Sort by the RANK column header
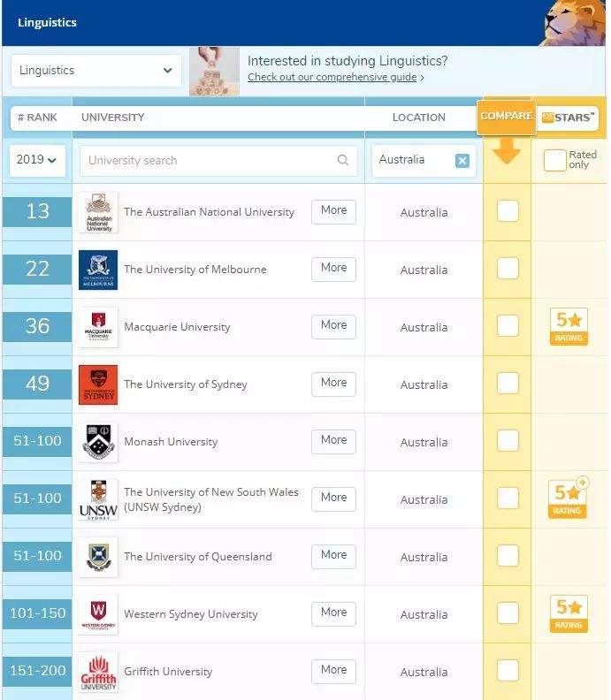Screen dimensions: 611x700 click(37, 118)
